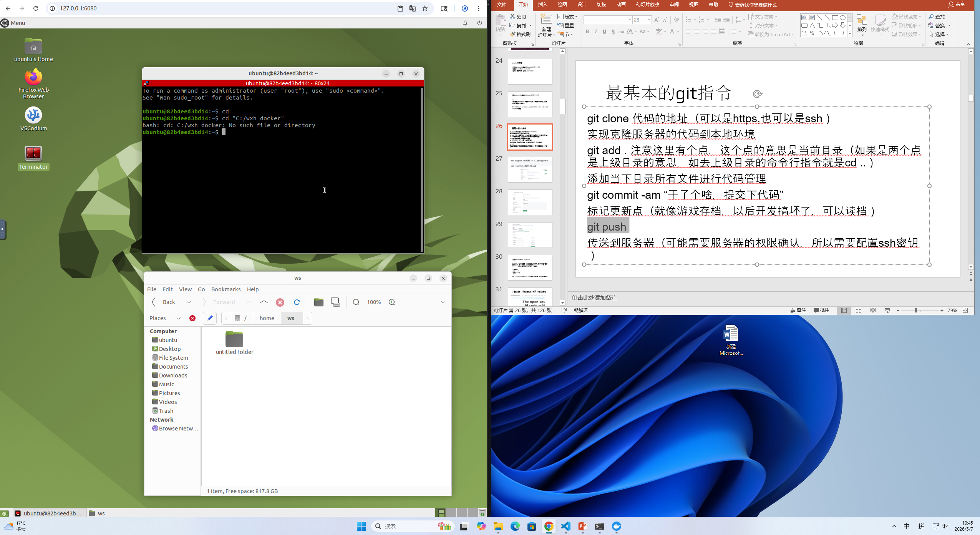Open Terminator desktop icon
The width and height of the screenshot is (980, 535).
(33, 158)
